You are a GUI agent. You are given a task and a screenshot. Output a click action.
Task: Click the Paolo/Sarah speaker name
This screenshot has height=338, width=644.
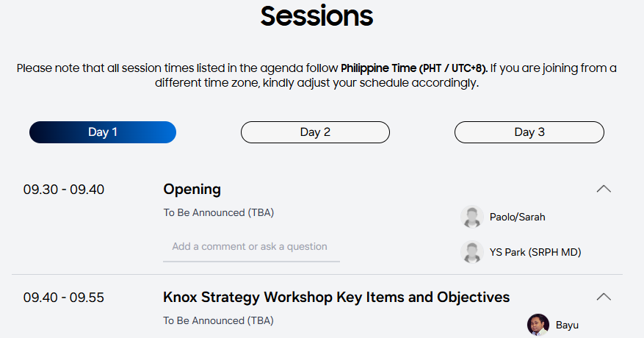pyautogui.click(x=517, y=217)
